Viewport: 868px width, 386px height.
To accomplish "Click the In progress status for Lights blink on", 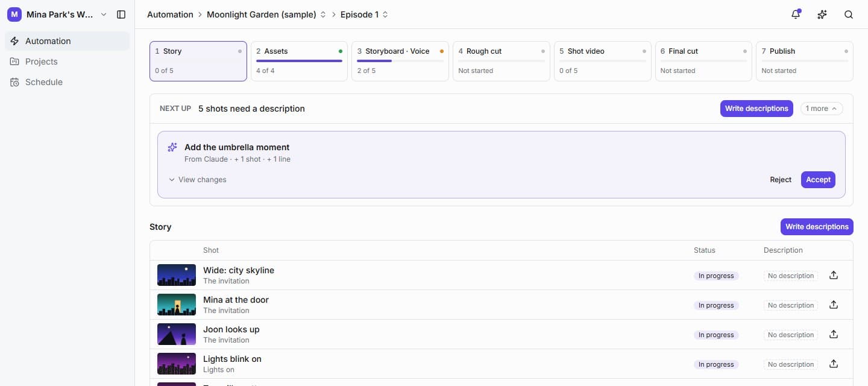I will (x=716, y=364).
